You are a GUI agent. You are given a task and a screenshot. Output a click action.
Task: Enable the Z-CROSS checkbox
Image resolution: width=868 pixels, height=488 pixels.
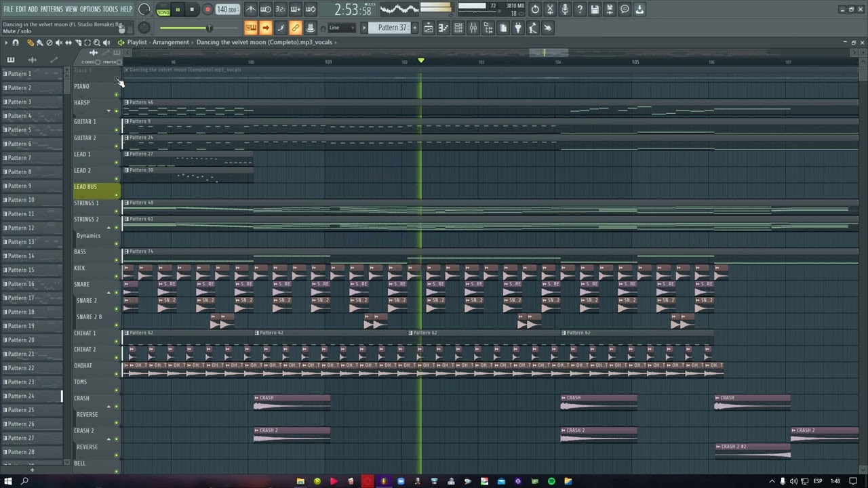point(98,62)
